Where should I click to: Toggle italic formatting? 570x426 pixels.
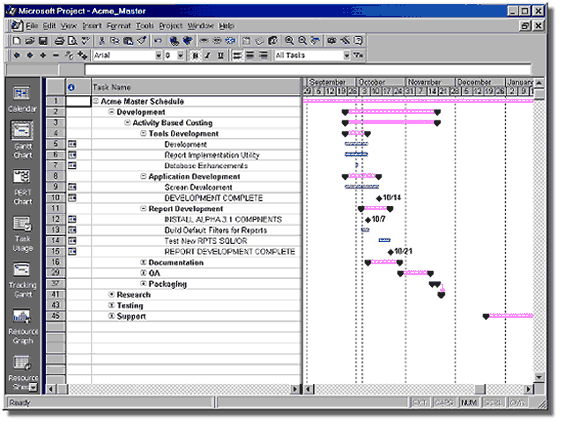208,55
